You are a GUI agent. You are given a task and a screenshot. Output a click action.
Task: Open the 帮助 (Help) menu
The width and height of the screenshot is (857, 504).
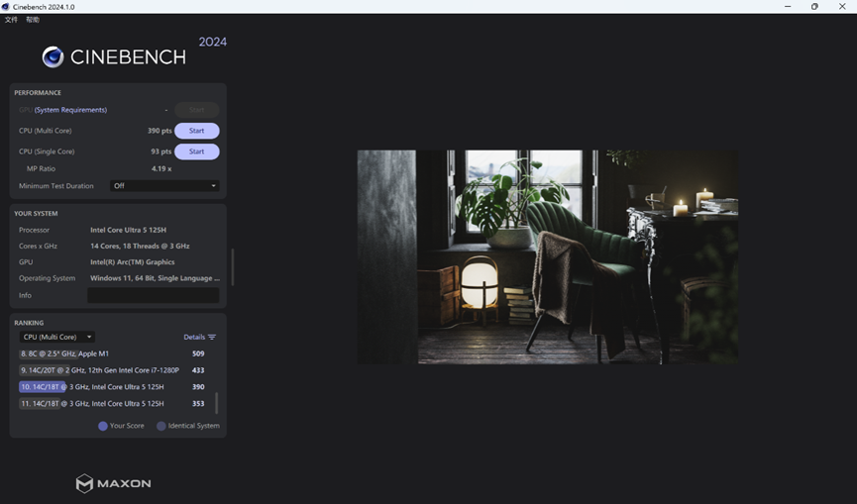pyautogui.click(x=33, y=20)
